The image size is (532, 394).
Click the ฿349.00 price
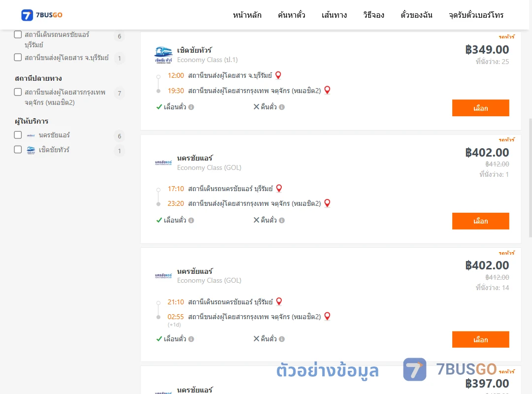487,50
